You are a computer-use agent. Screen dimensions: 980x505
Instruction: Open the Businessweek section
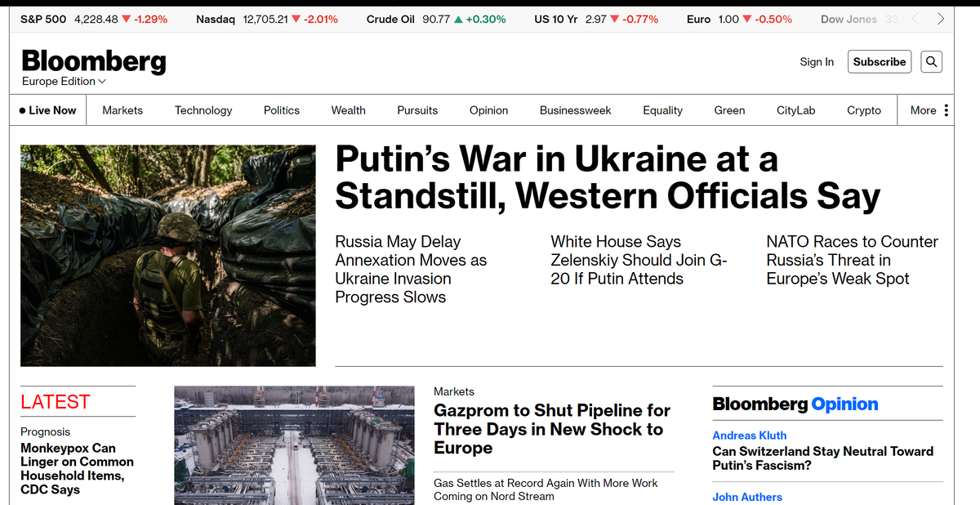tap(575, 110)
